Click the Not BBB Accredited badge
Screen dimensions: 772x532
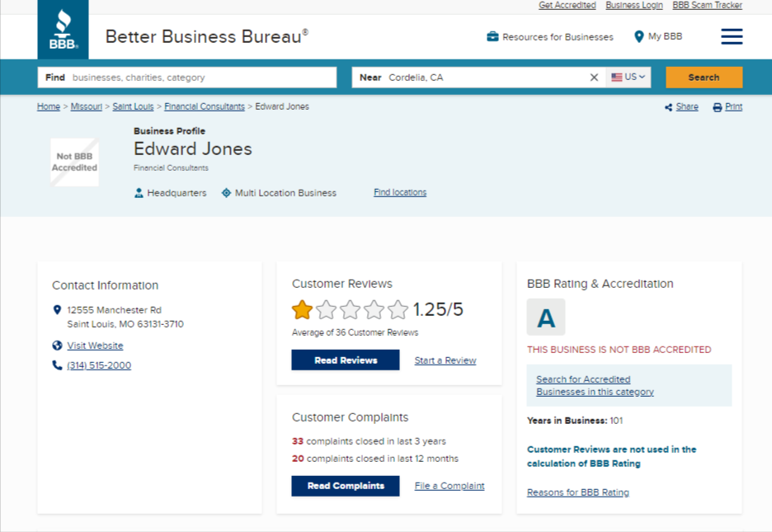coord(75,162)
